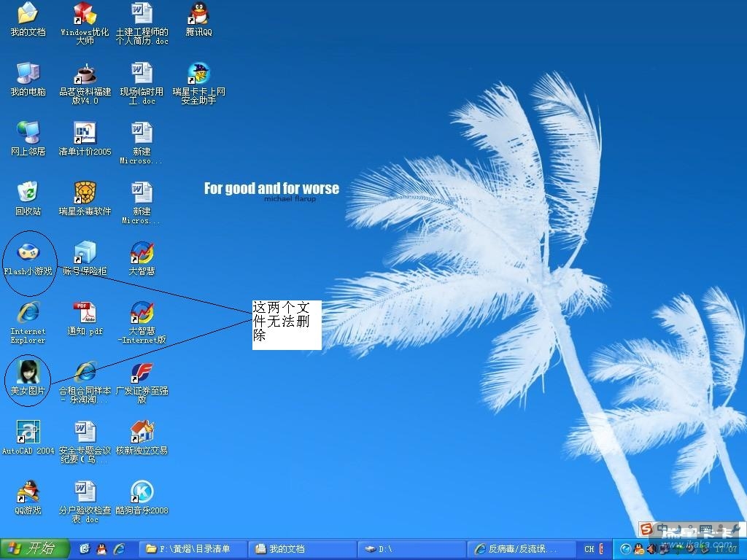Launch 酷狗音乐2008 from desktop

pyautogui.click(x=142, y=492)
